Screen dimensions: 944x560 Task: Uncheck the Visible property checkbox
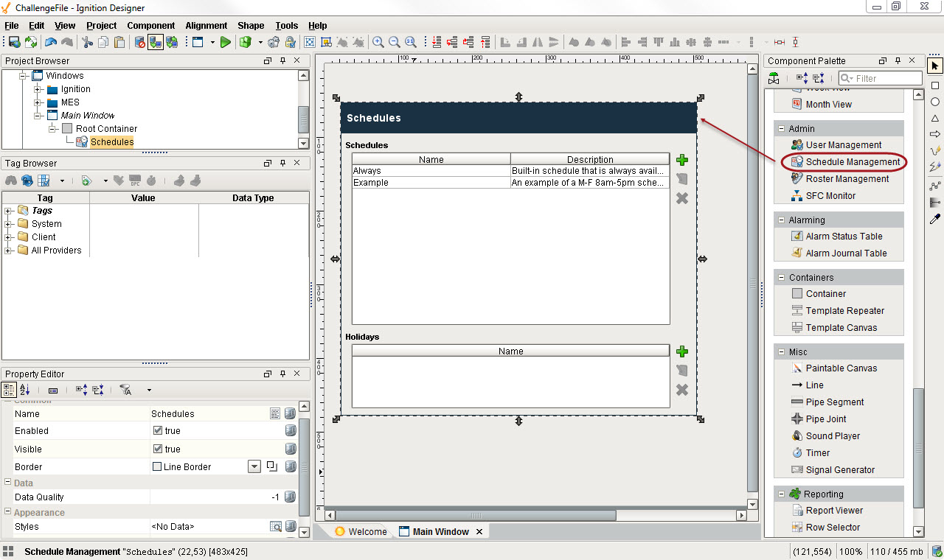(x=158, y=449)
